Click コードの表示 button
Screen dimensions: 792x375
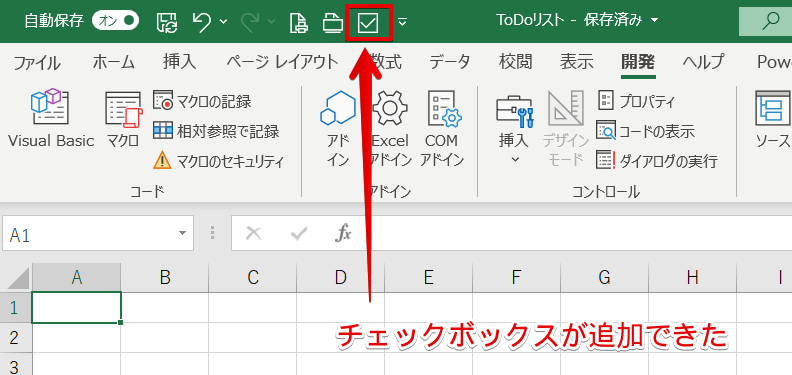(645, 131)
